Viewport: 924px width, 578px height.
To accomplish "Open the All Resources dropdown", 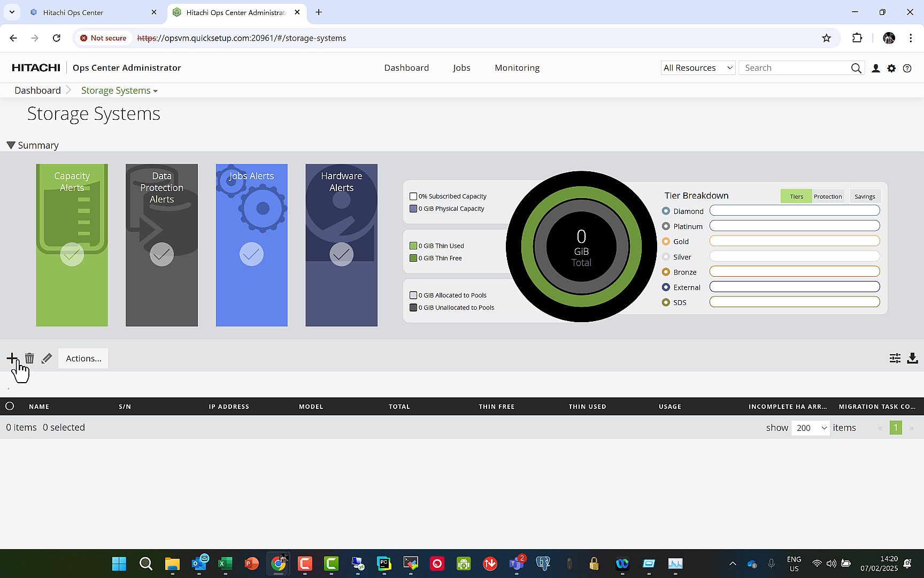I will [698, 68].
